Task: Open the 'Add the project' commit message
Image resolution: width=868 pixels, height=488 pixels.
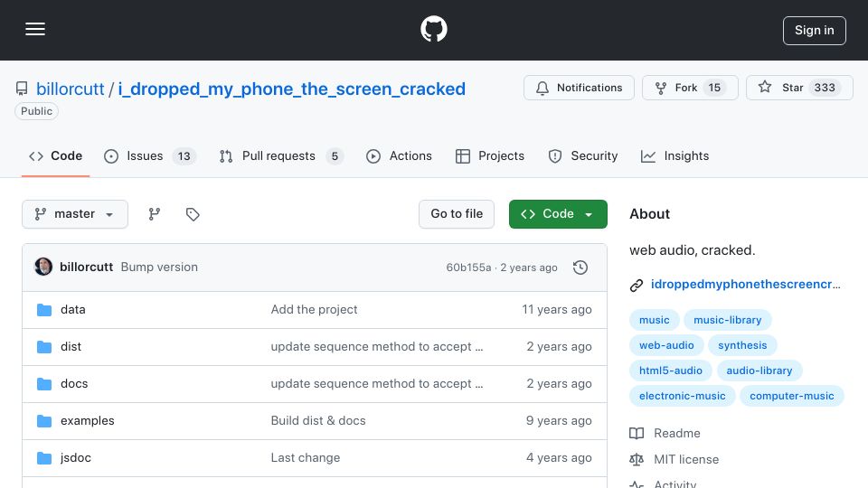Action: point(314,310)
